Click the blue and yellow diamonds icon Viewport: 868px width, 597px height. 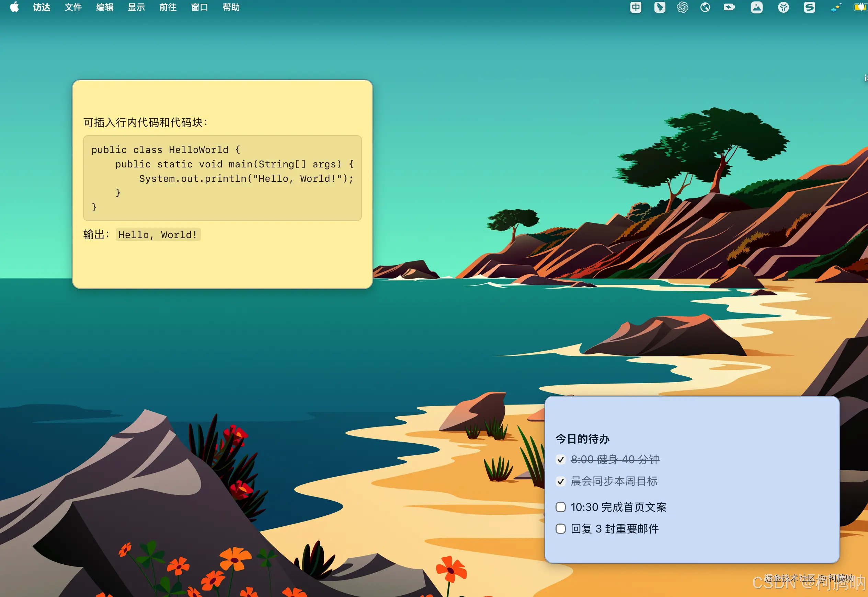click(x=835, y=7)
